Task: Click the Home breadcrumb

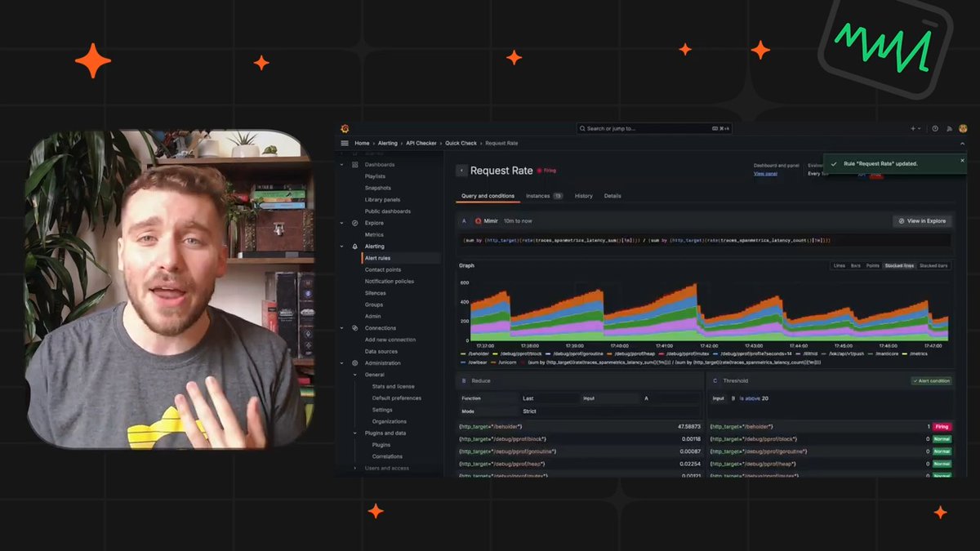Action: tap(362, 143)
